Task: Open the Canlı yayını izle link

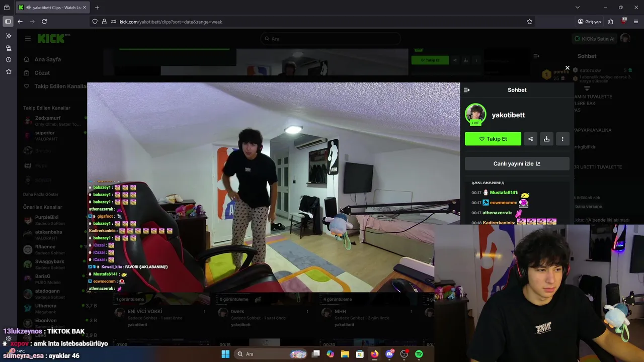Action: pos(517,163)
